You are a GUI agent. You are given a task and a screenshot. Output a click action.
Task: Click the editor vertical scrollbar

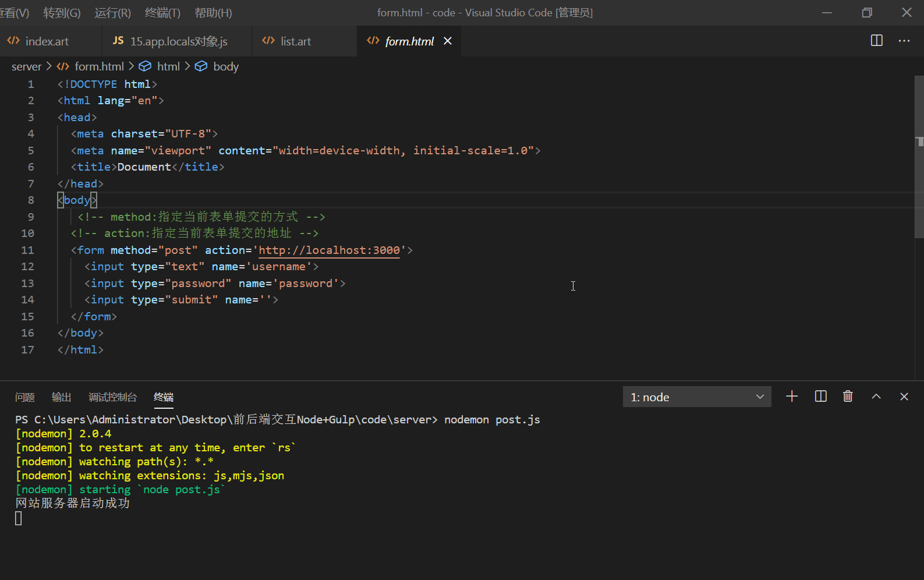[x=919, y=157]
